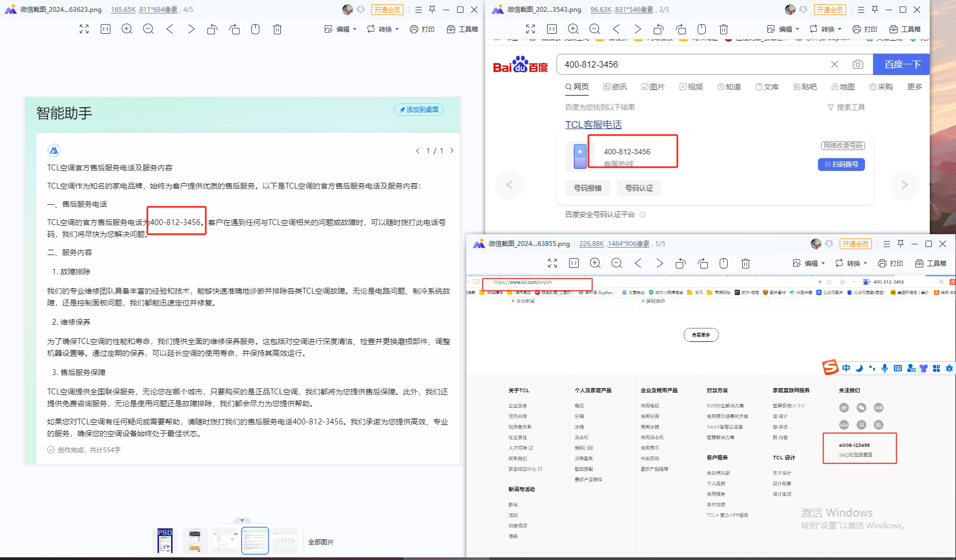Viewport: 956px width, 560px height.
Task: Zoom out on the 63855.png image
Action: click(617, 263)
